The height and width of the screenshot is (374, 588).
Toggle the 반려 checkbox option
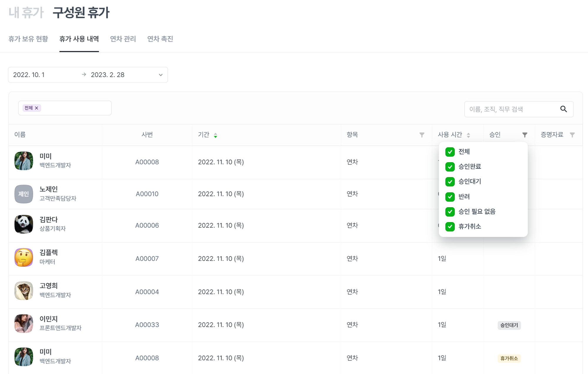pyautogui.click(x=450, y=197)
